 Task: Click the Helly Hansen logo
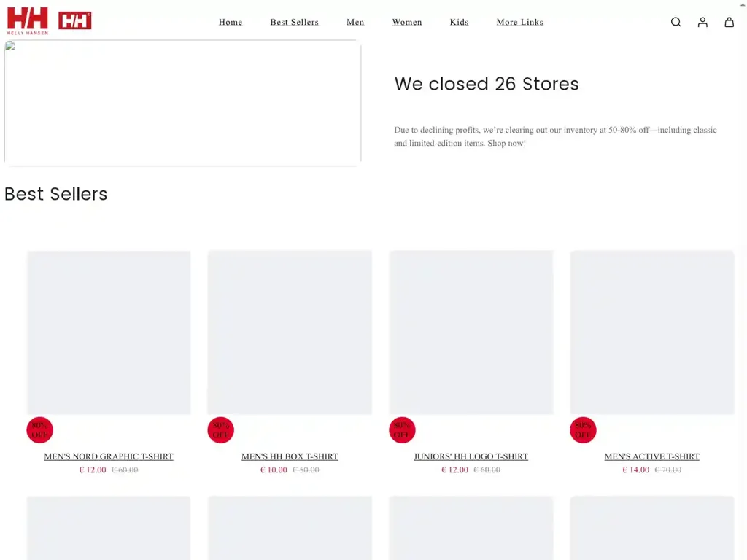click(x=28, y=20)
